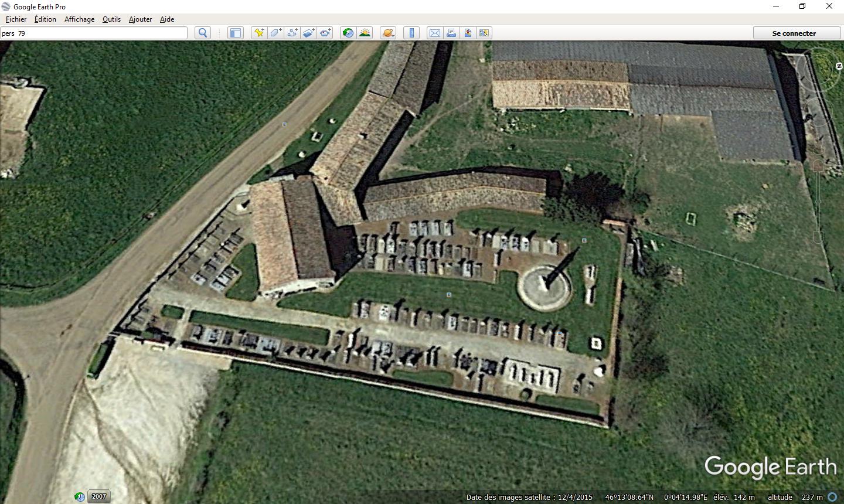
Task: Click the élév. 142 m readout
Action: (x=734, y=497)
